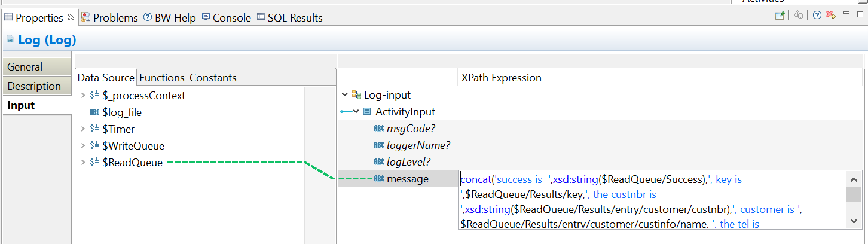
Task: Open the Functions tab
Action: (161, 78)
